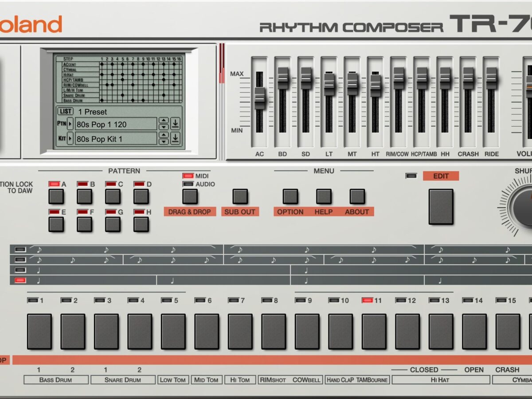Select the Snare Drum instrument label

(x=123, y=379)
